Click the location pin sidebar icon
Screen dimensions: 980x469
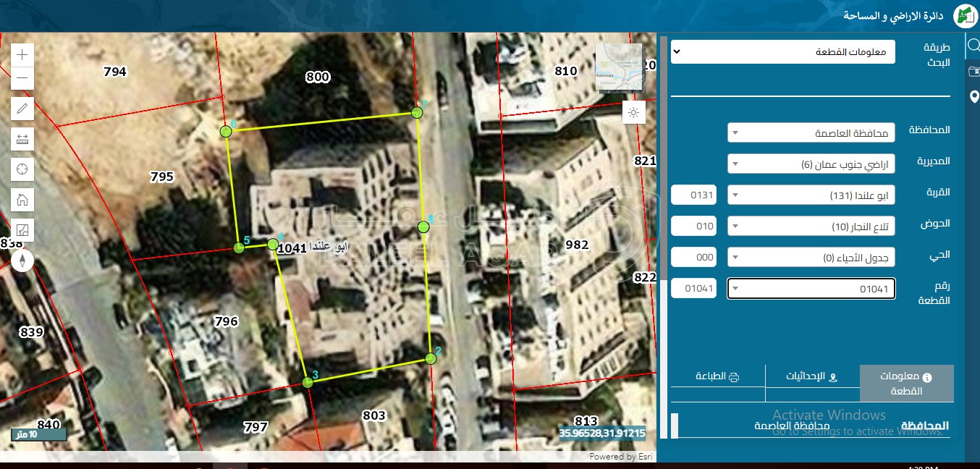click(x=973, y=97)
